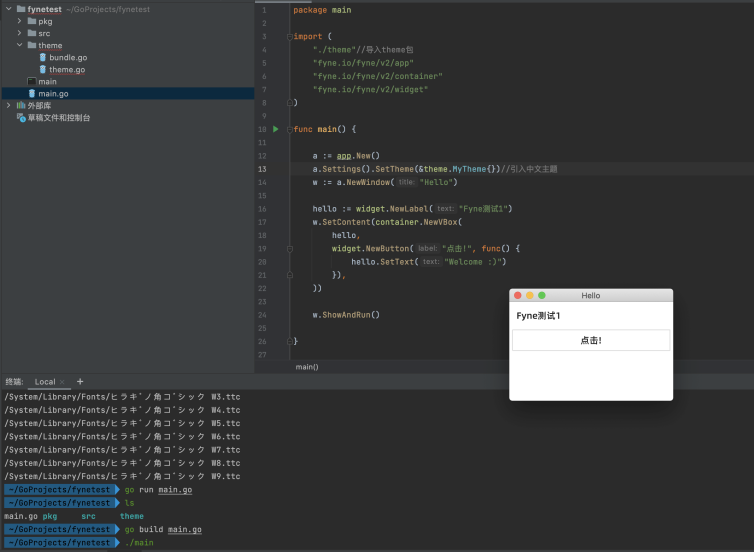
Task: Click the 外部库 (External Libraries) icon
Action: point(21,105)
